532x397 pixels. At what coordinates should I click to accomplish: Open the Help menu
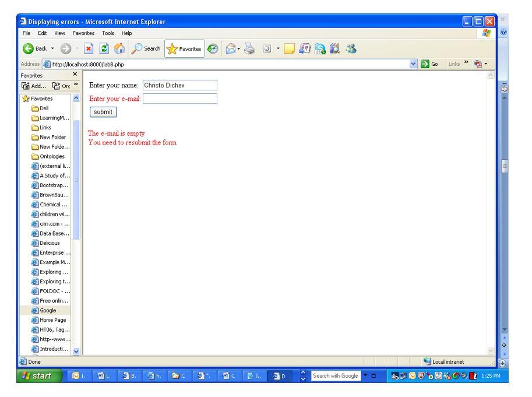click(126, 33)
